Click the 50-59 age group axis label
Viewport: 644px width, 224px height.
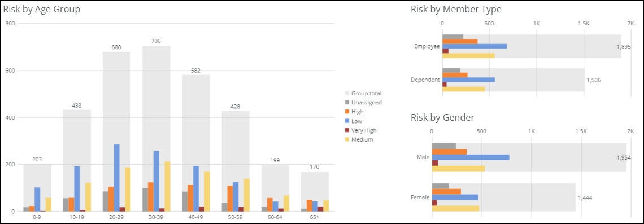(236, 217)
